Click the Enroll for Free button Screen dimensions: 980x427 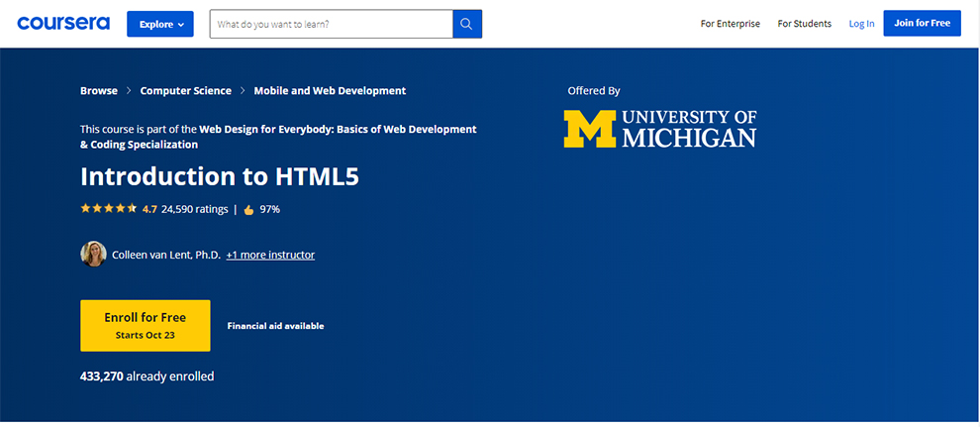click(145, 325)
